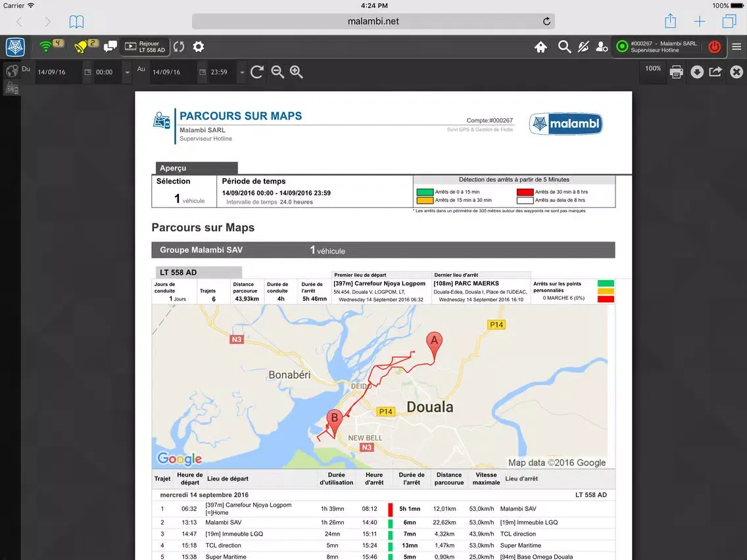This screenshot has width=747, height=560.
Task: Click the orange 15 to 30 min swatch
Action: point(425,200)
